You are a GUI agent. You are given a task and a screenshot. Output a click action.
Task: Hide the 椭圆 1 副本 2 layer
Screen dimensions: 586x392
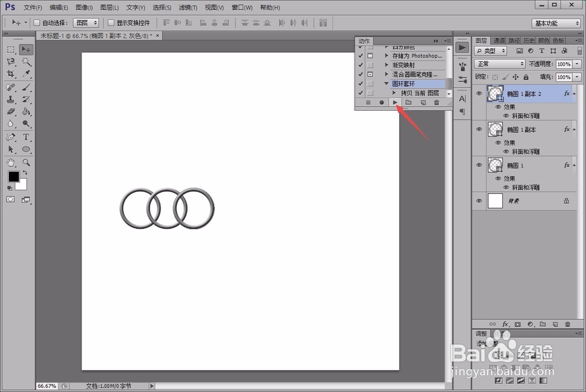[479, 93]
